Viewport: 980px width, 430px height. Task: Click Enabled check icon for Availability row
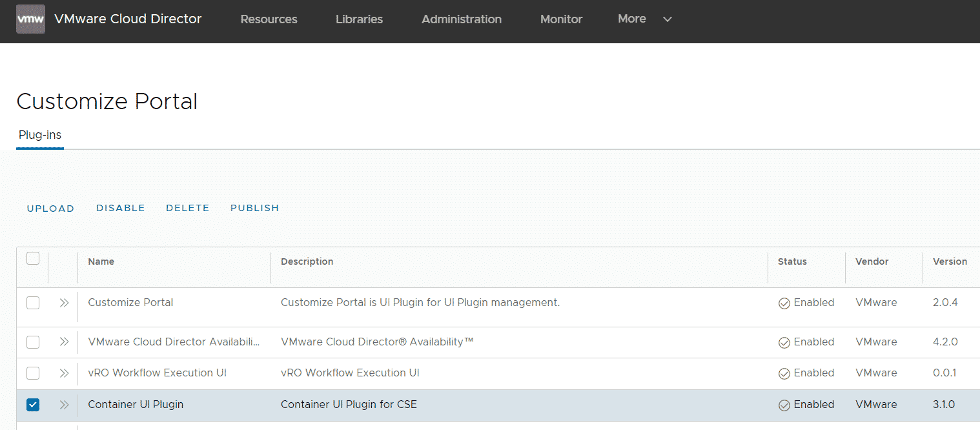[x=784, y=343]
